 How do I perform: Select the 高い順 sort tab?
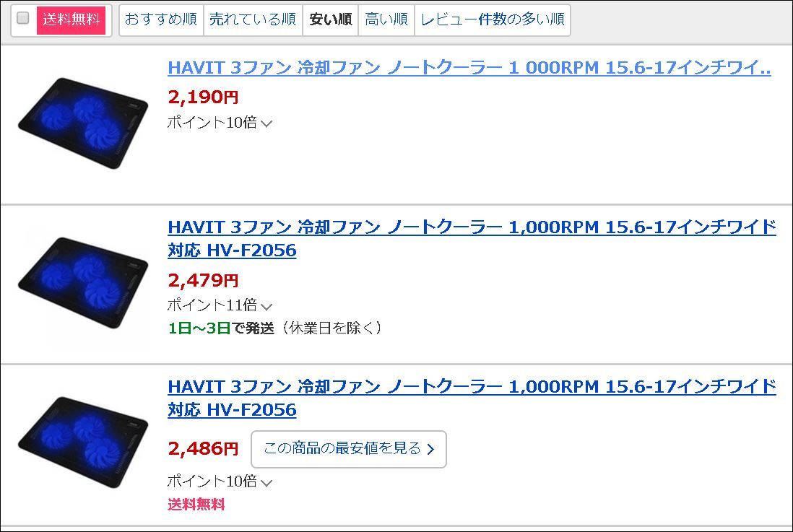coord(386,19)
